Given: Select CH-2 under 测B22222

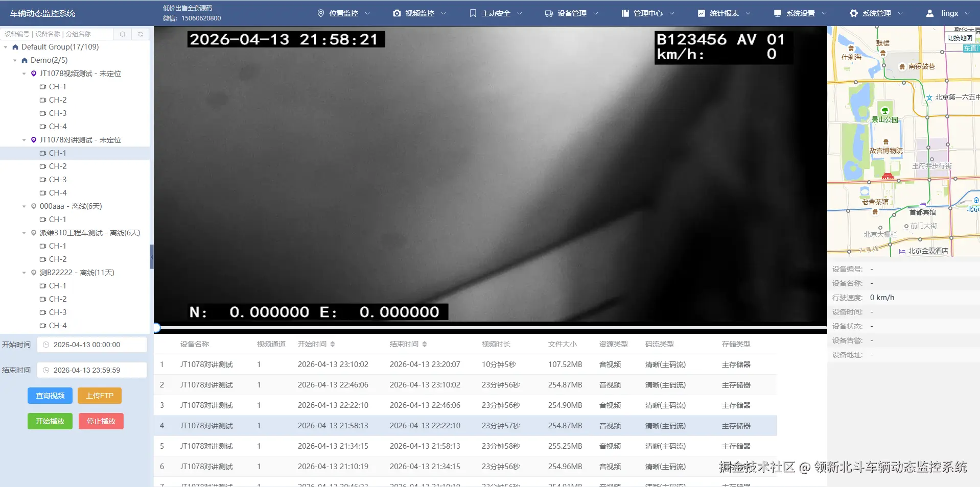Looking at the screenshot, I should 58,299.
